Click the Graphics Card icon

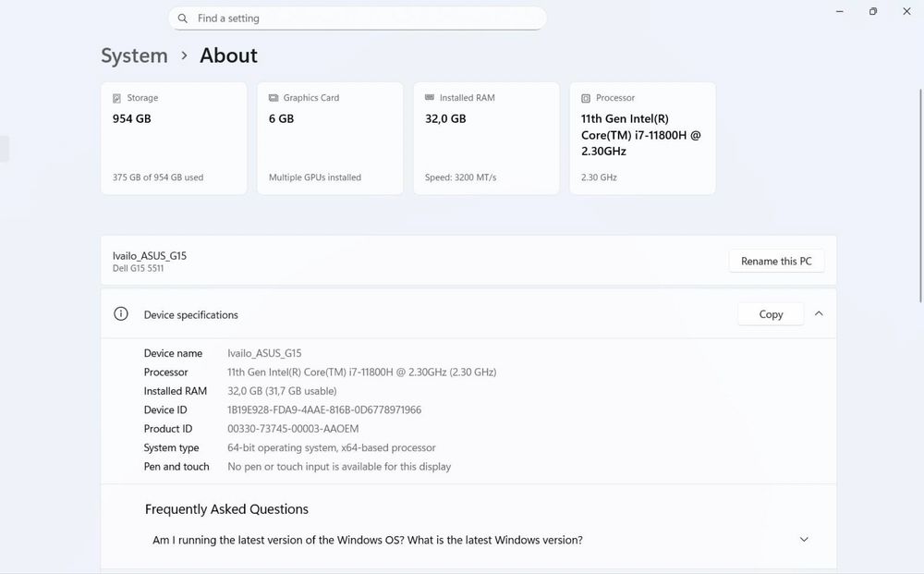(x=274, y=98)
